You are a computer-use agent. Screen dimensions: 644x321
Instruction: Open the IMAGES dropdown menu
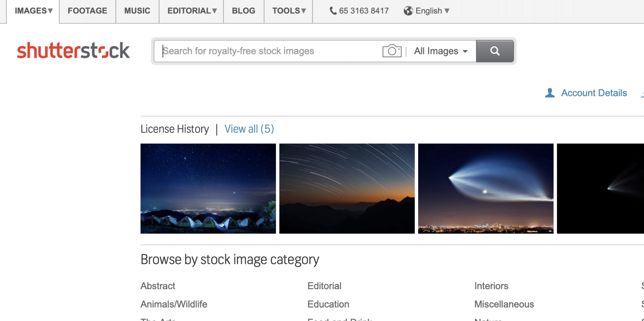pyautogui.click(x=33, y=11)
